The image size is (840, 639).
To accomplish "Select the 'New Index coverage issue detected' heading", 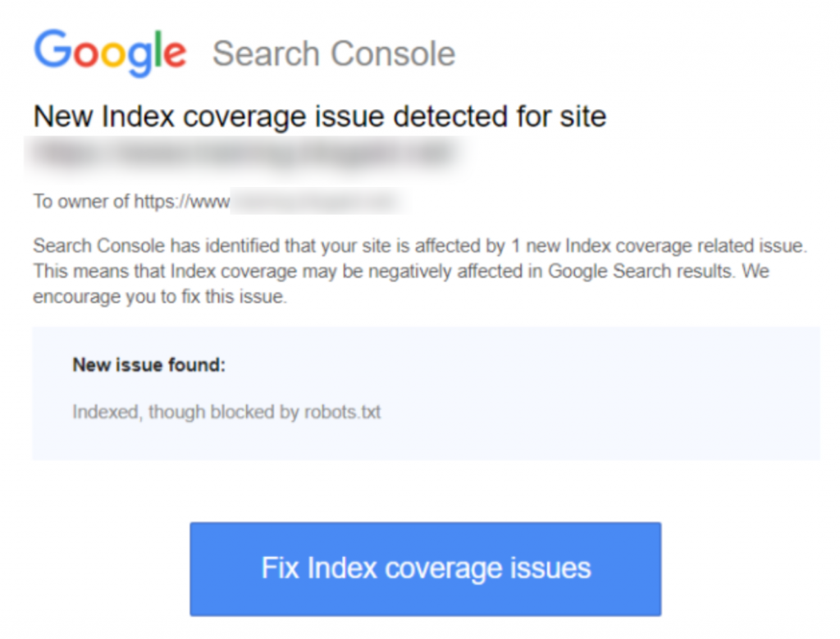I will coord(319,116).
